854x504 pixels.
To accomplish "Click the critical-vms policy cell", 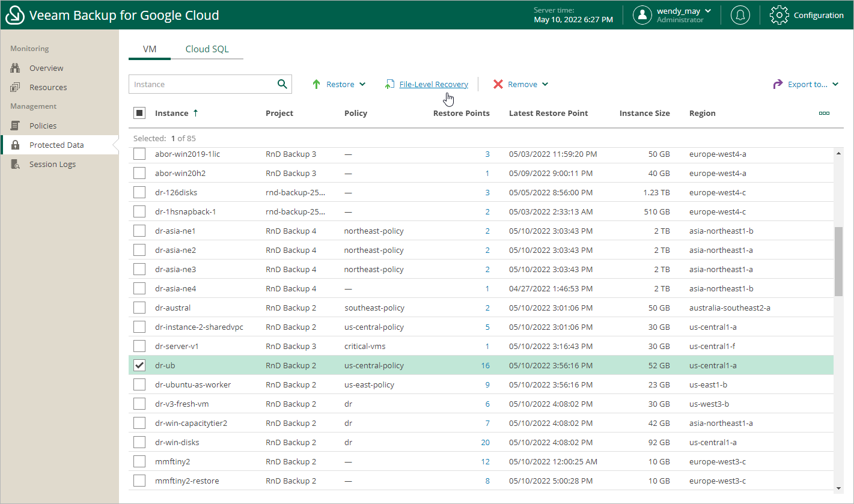I will pyautogui.click(x=365, y=347).
